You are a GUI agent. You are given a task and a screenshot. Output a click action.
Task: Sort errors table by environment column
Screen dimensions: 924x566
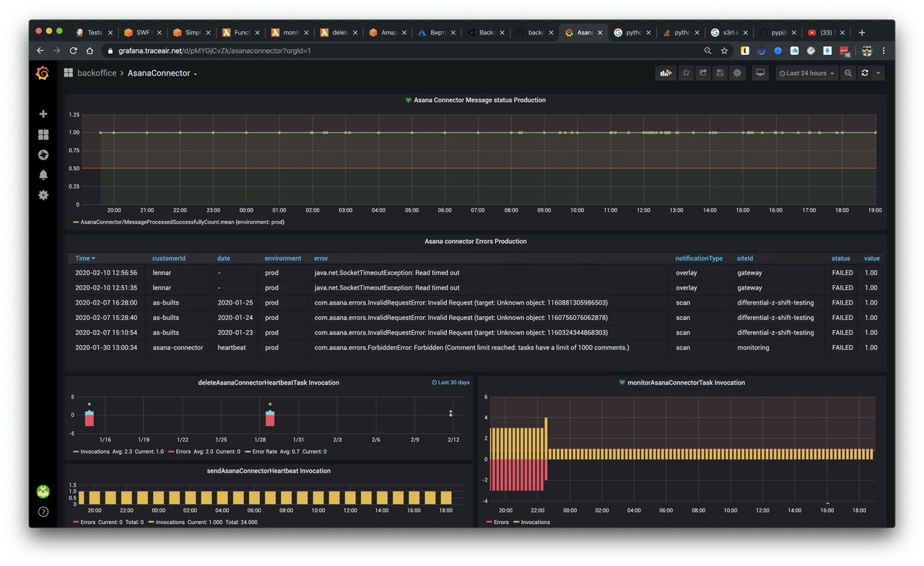pyautogui.click(x=283, y=258)
